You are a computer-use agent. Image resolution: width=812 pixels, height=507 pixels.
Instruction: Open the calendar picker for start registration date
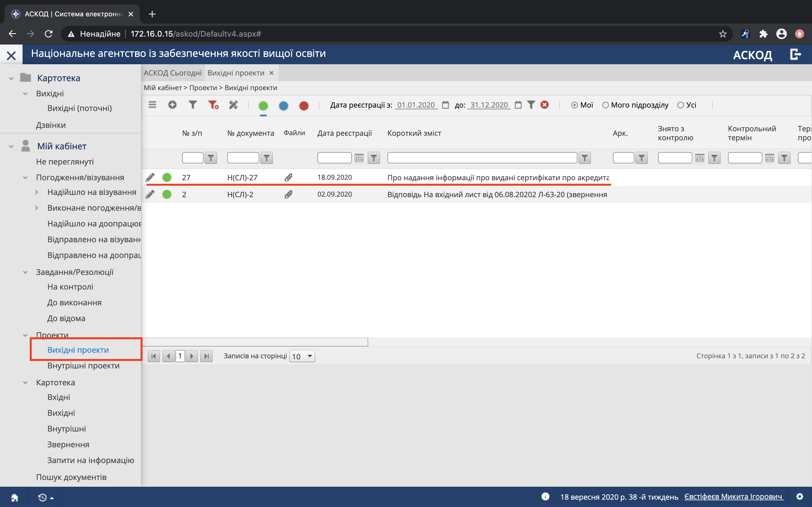[445, 105]
